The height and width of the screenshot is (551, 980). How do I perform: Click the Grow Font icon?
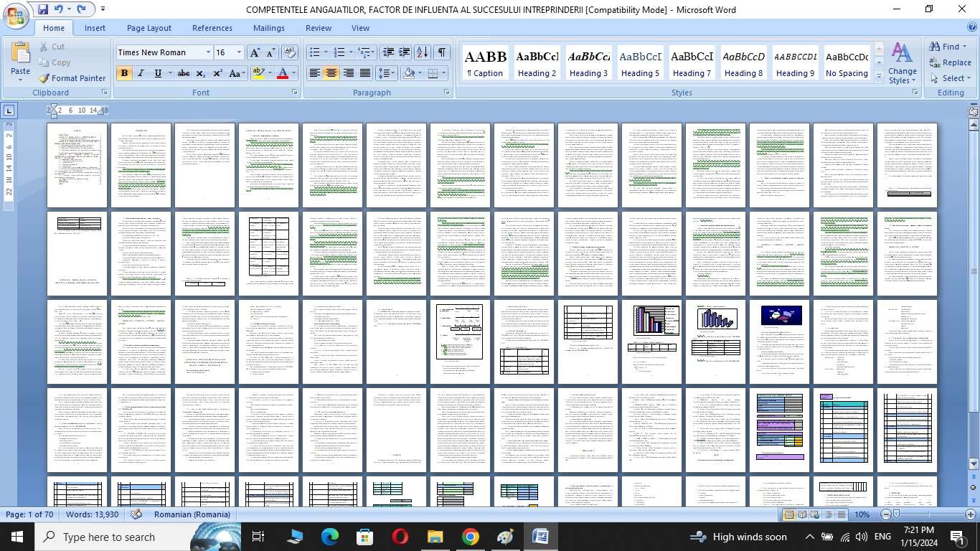[x=255, y=52]
